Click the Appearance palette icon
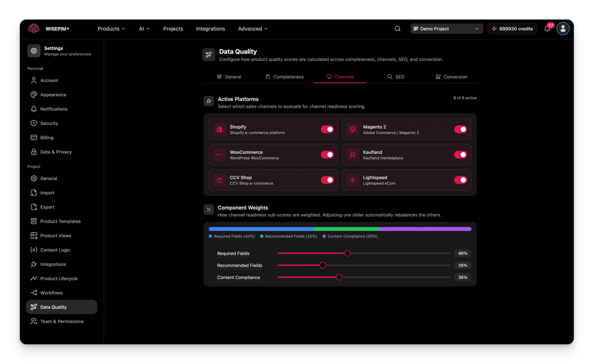Viewport: 594px width, 364px height. pyautogui.click(x=34, y=95)
